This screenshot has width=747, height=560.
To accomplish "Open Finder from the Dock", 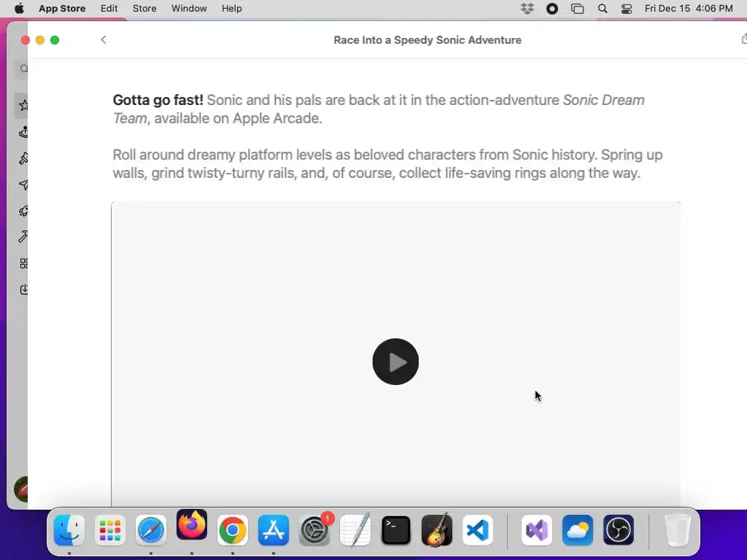I will coord(69,530).
